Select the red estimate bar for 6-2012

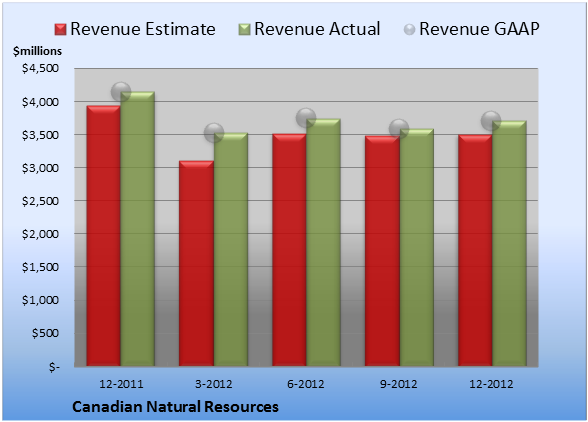pos(289,250)
